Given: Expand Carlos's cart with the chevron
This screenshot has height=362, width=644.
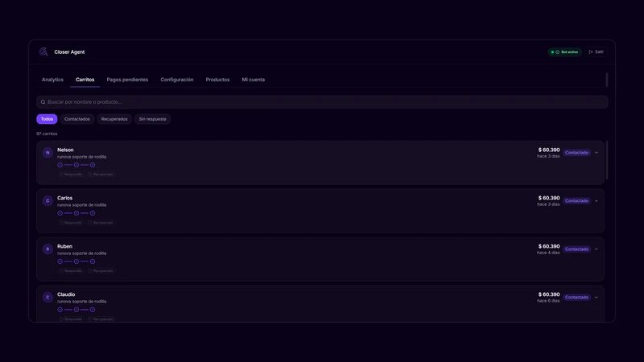Looking at the screenshot, I should tap(597, 200).
